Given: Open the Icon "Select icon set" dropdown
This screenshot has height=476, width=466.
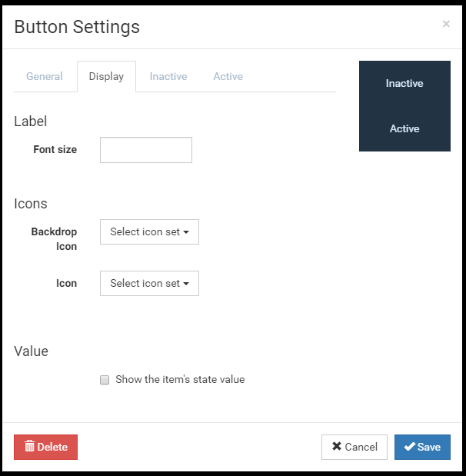Looking at the screenshot, I should pos(149,283).
